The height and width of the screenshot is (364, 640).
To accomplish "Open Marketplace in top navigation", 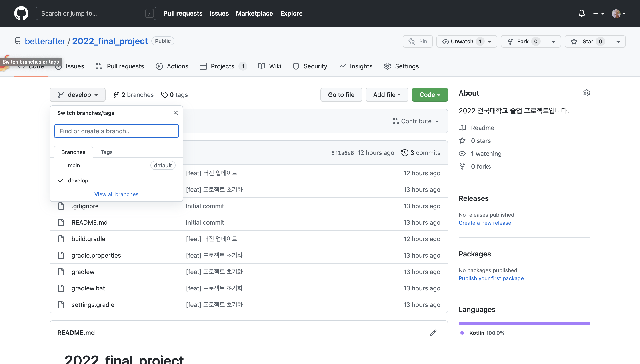I will [254, 13].
